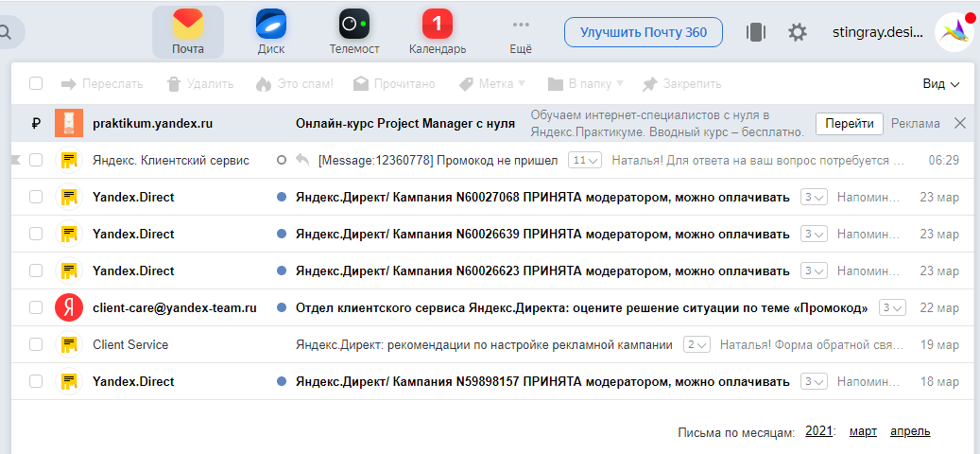Select checkbox for client-care@yandex-team.ru email

(36, 307)
